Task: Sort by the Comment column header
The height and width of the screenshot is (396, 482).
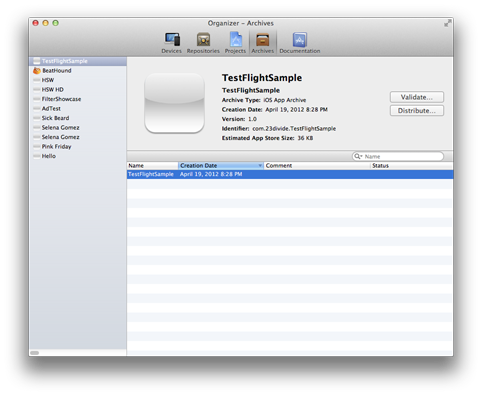Action: click(317, 166)
